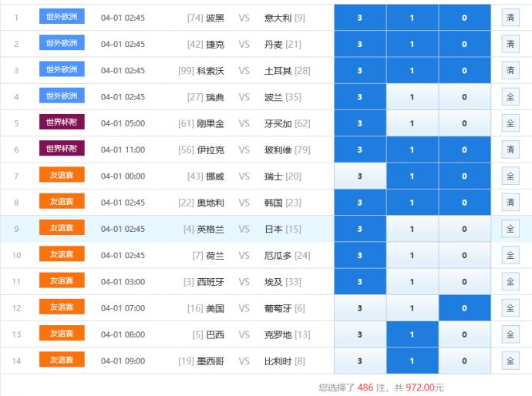
Task: Open the 土耳其 team name link
Action: (275, 71)
